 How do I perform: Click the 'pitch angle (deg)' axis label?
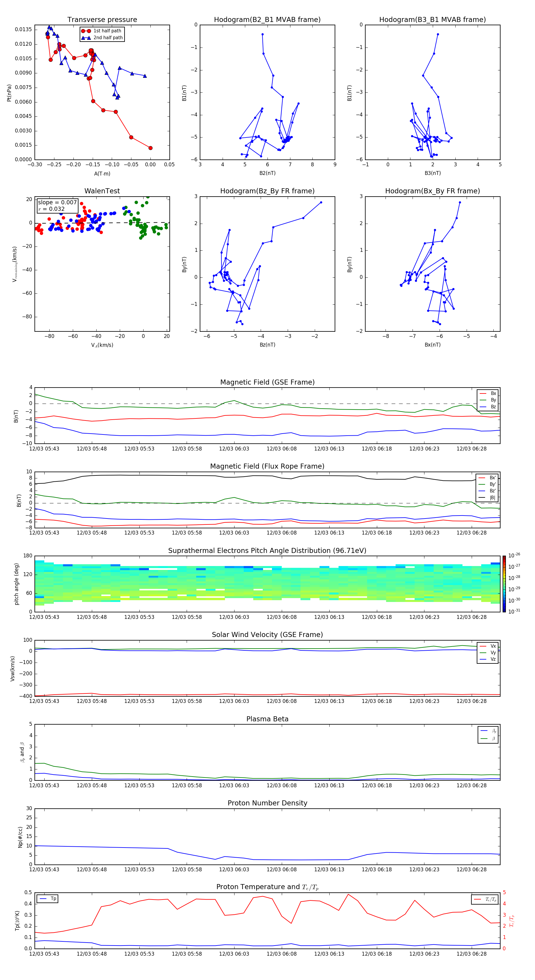coord(16,584)
